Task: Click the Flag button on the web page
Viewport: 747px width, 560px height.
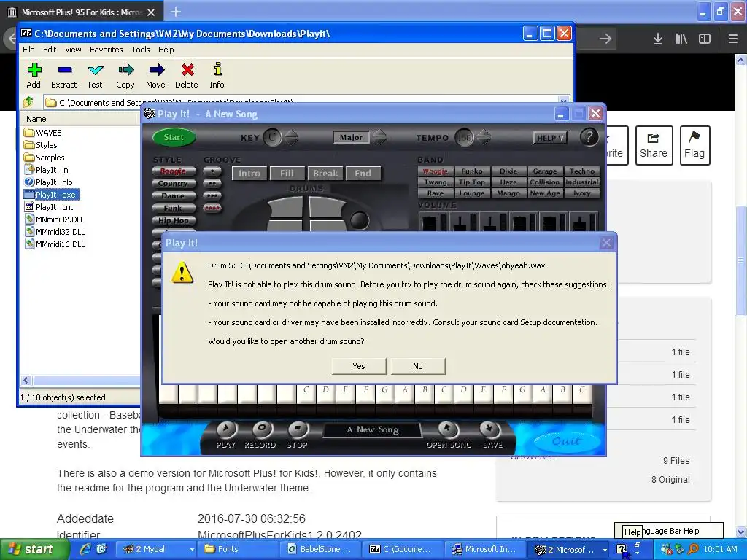Action: click(694, 145)
